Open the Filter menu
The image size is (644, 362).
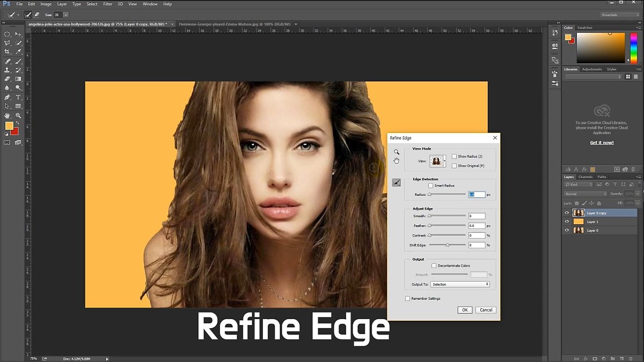coord(108,4)
